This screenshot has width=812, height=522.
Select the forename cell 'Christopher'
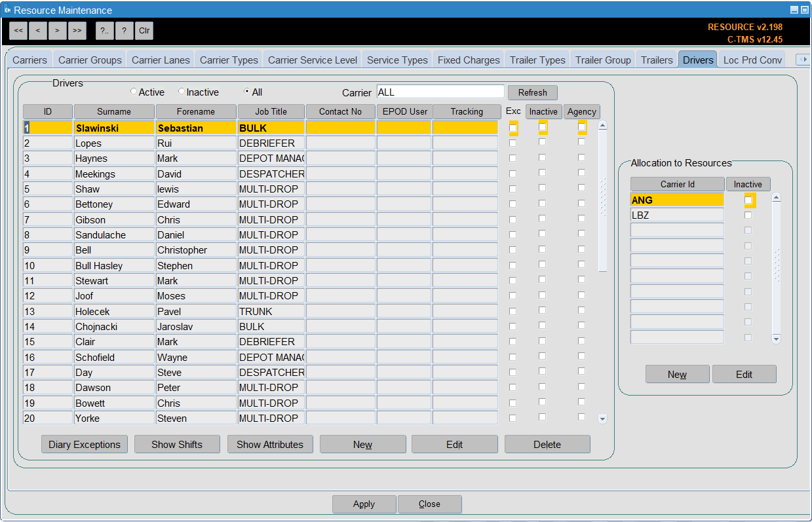point(196,250)
